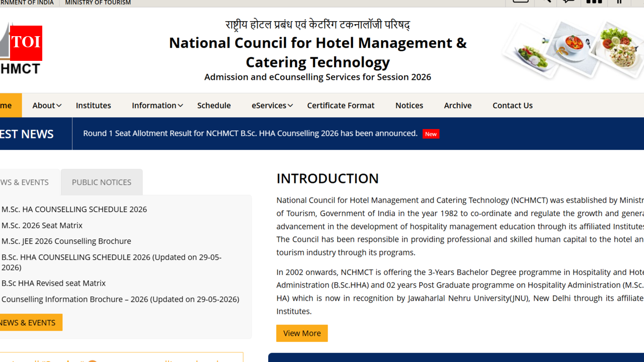Open M.Sc. JEE 2026 Counselling Brochure link
Screen dimensions: 644x362
click(66, 241)
